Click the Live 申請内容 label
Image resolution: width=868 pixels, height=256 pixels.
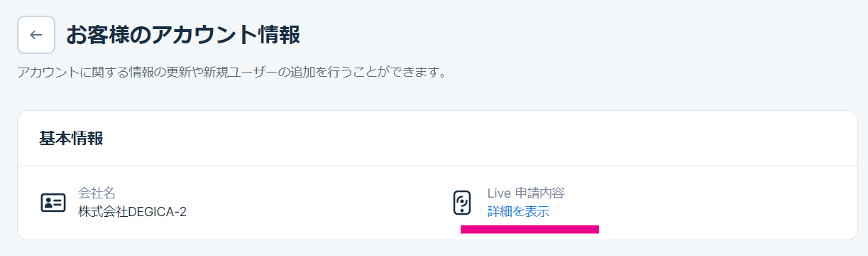(526, 193)
